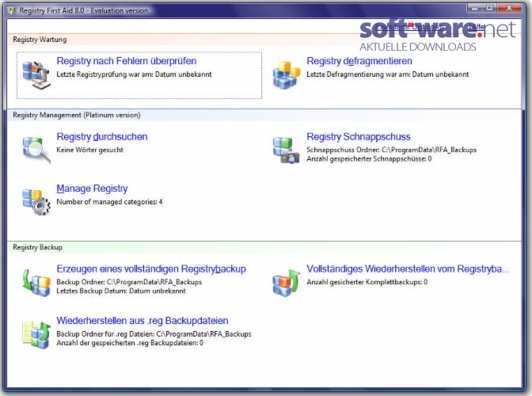Click 'Anzahl der gespeicherten .reg Backupdateien' text
This screenshot has height=396, width=532.
coord(130,343)
